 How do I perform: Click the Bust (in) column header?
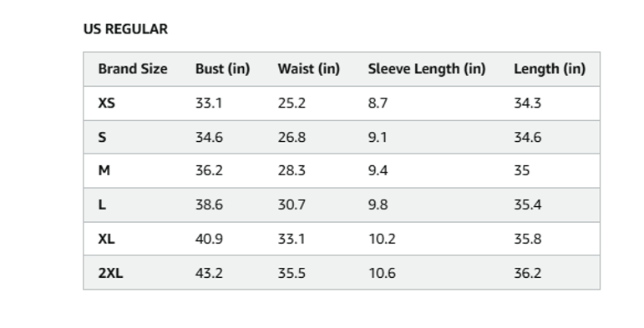(x=223, y=68)
